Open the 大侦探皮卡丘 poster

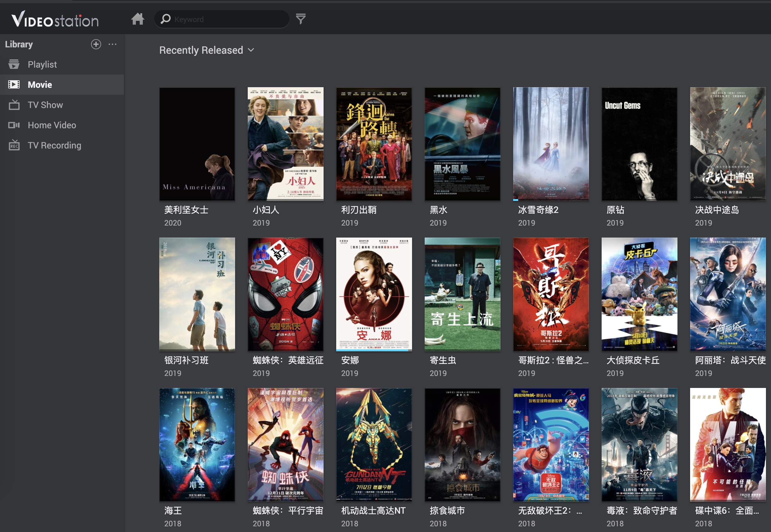(639, 294)
